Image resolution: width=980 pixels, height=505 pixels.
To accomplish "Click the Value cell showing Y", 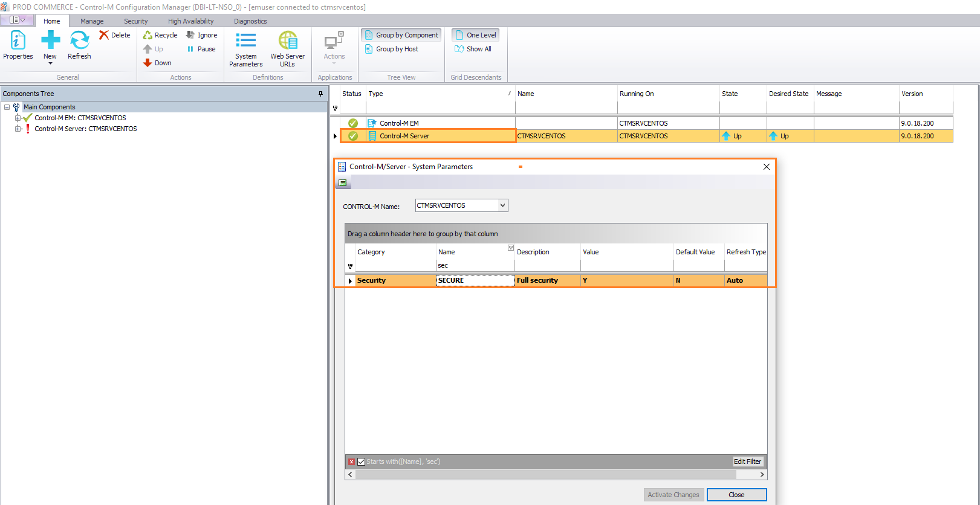I will pos(627,280).
